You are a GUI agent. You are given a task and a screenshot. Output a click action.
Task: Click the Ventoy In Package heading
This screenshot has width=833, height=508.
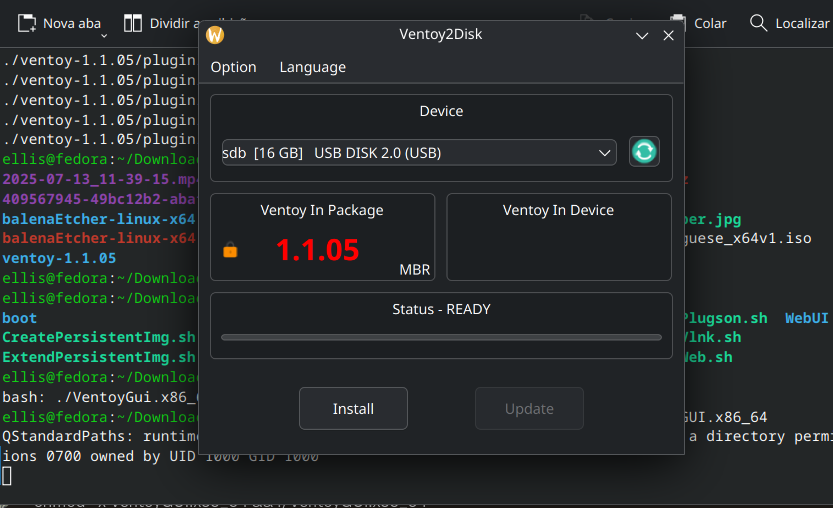(x=321, y=210)
